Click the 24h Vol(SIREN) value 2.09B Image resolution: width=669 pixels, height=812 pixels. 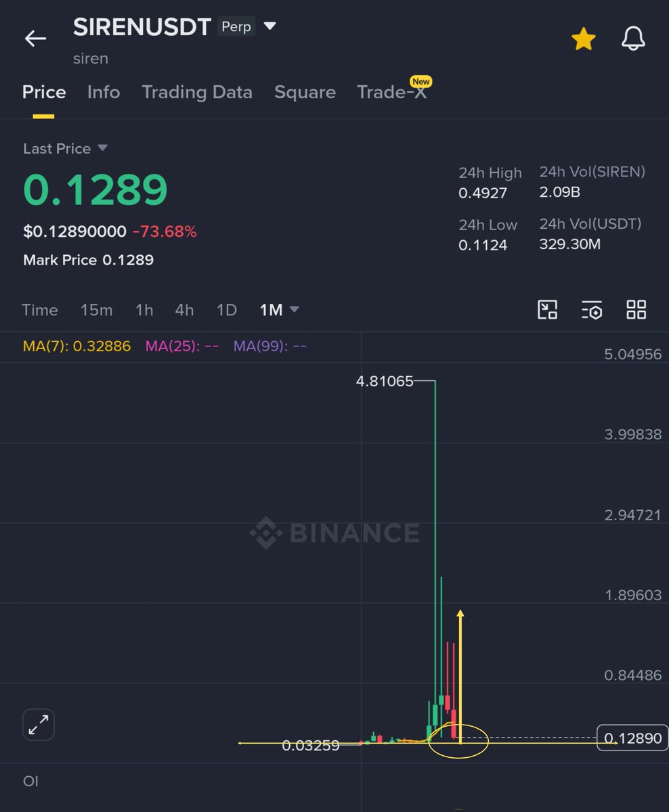pyautogui.click(x=559, y=192)
